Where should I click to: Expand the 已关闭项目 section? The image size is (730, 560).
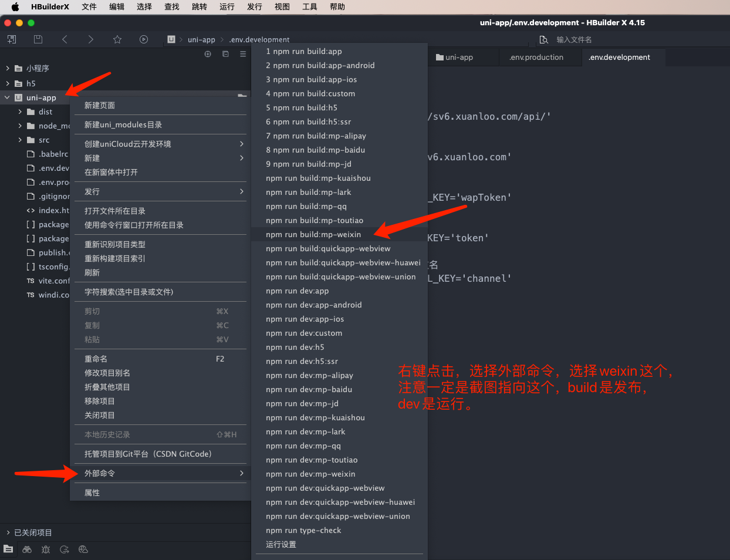(8, 532)
